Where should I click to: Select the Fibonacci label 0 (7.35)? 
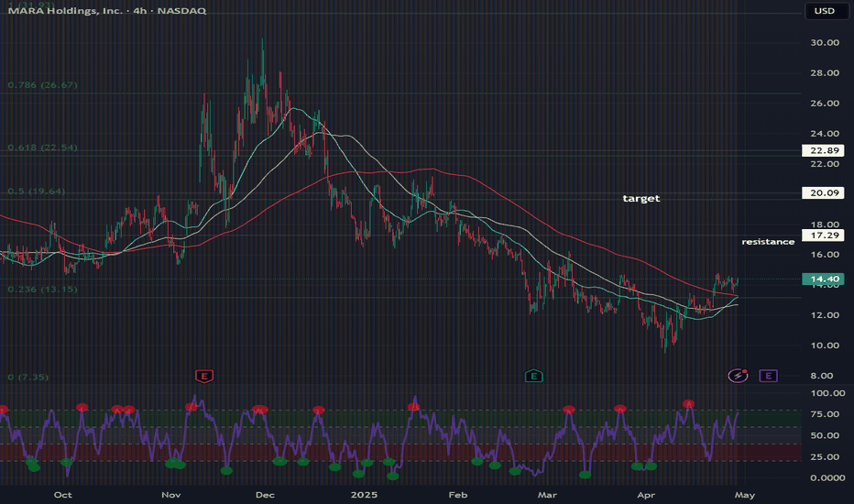[28, 377]
